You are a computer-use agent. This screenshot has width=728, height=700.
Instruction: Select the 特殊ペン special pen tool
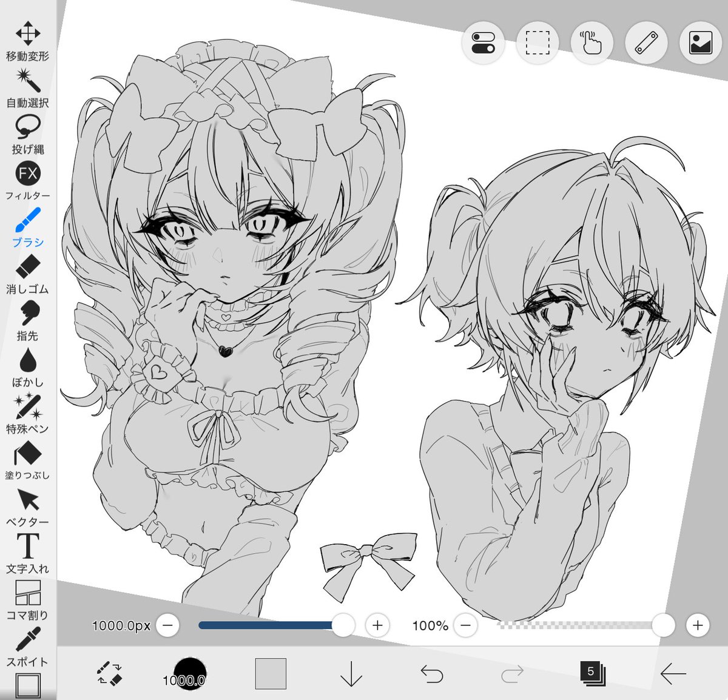[x=28, y=415]
